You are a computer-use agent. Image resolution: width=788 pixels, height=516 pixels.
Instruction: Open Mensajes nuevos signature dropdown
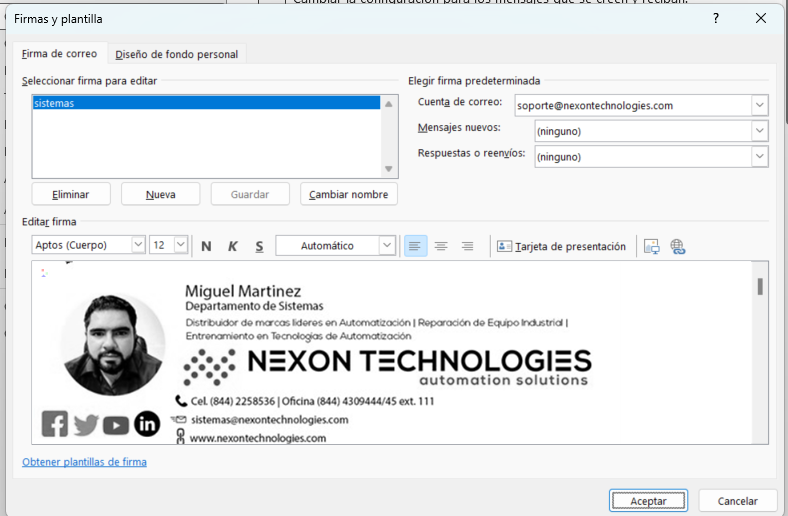coord(759,131)
